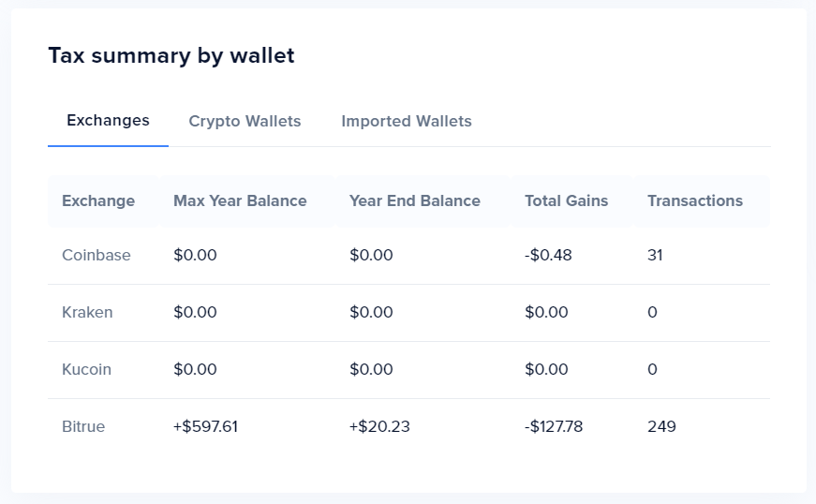Click Kraken's 0 transactions value
816x504 pixels.
pos(652,312)
